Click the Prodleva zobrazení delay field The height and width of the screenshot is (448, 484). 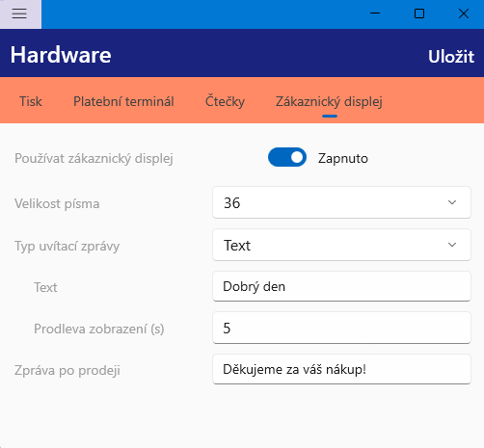(341, 328)
